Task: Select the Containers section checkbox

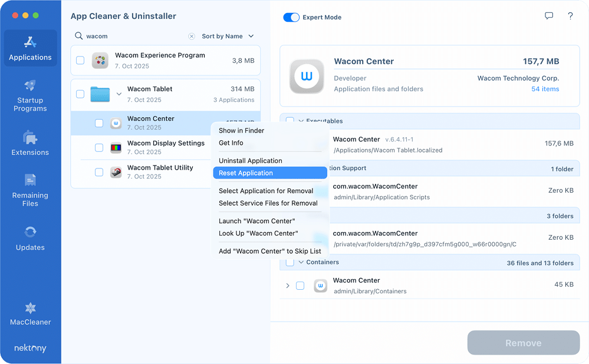Action: click(x=289, y=263)
